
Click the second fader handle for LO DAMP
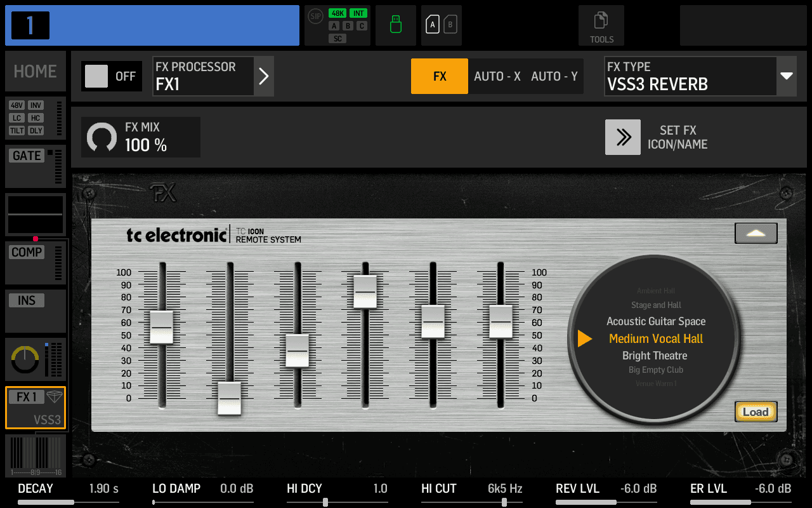click(229, 399)
